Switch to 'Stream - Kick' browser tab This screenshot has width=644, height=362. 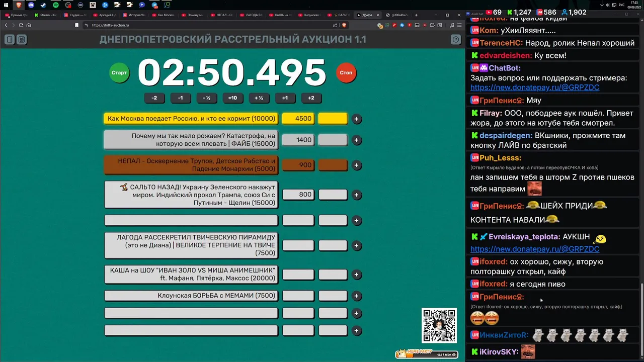(x=47, y=15)
